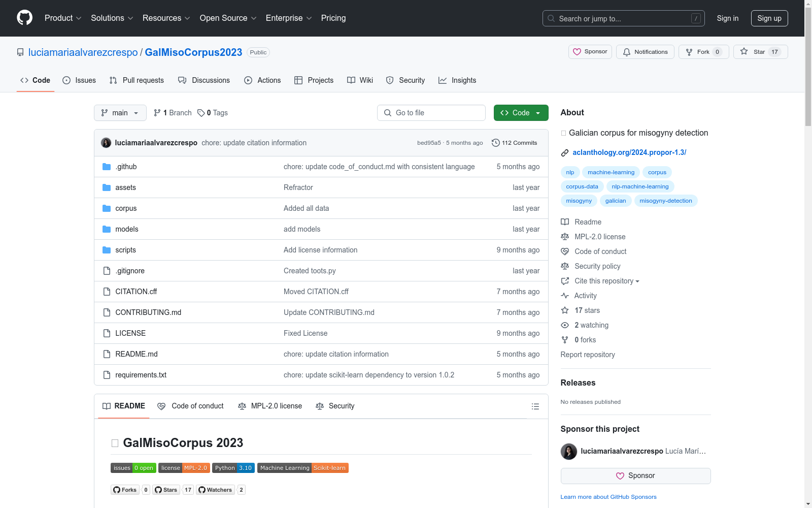Expand Cite this repository dropdown
The width and height of the screenshot is (812, 508).
[606, 281]
